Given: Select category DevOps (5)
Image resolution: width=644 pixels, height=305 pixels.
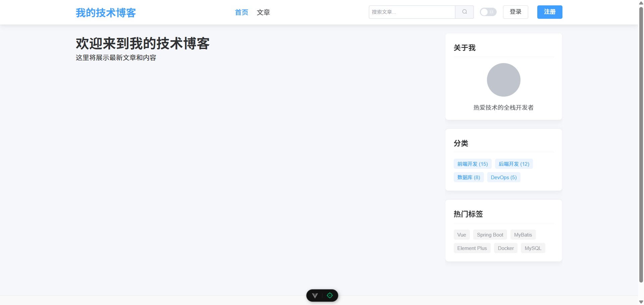Looking at the screenshot, I should coord(504,177).
